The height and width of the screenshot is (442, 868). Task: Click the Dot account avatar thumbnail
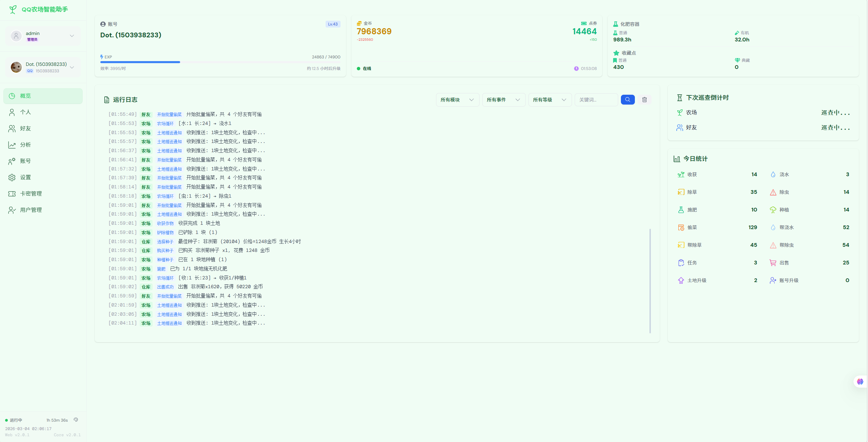pyautogui.click(x=16, y=67)
